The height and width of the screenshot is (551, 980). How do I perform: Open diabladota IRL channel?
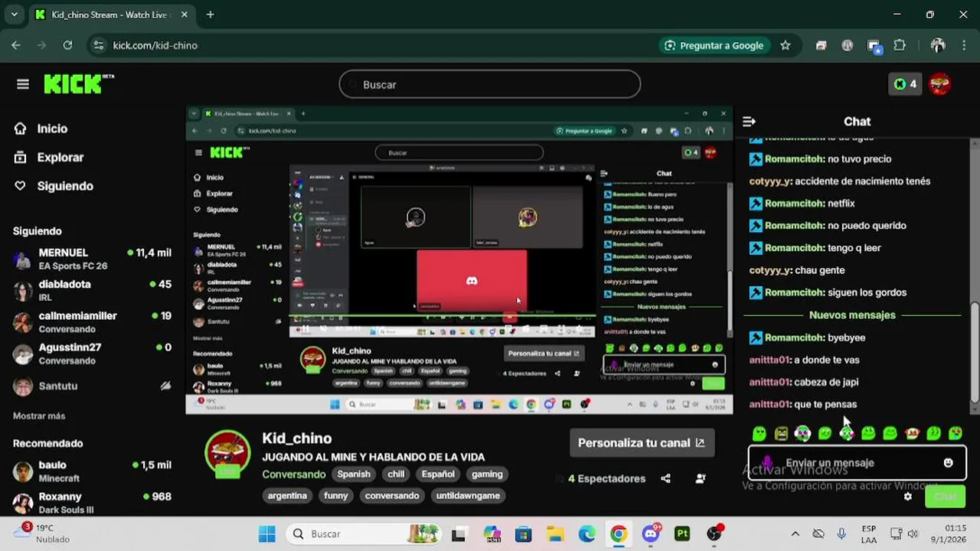pos(92,290)
